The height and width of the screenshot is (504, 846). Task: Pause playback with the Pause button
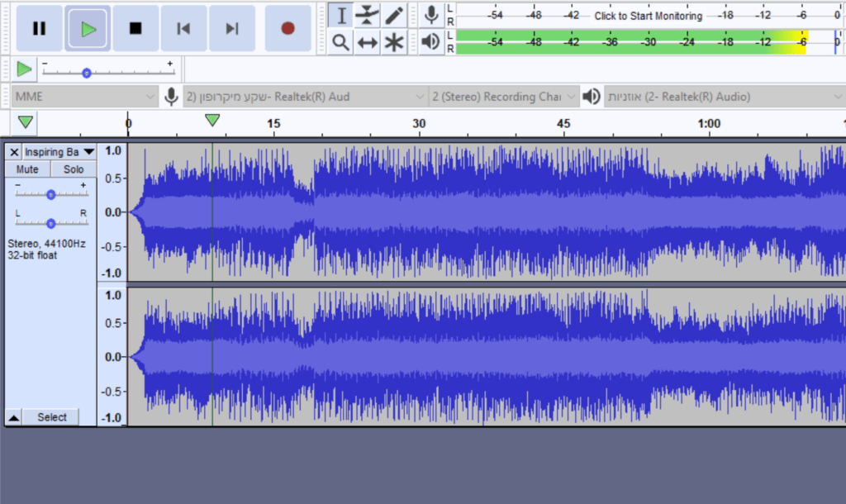(x=39, y=29)
